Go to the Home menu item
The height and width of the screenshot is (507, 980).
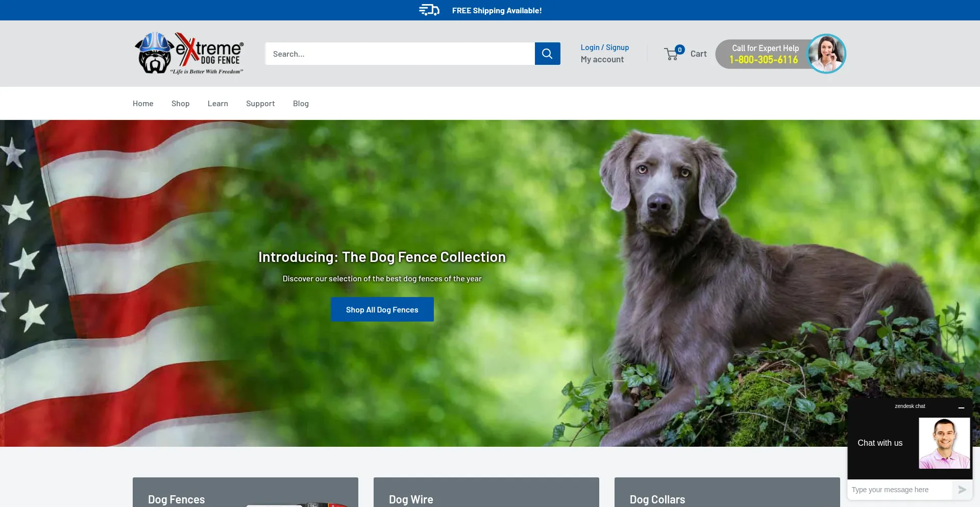143,104
